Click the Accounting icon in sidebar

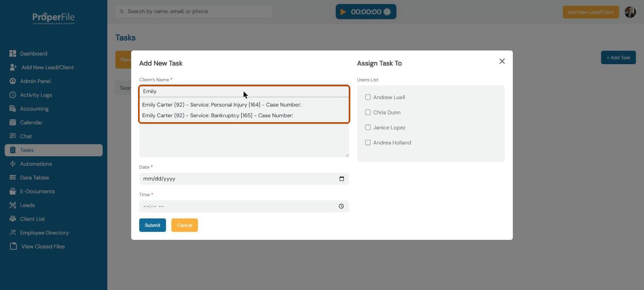coord(13,109)
